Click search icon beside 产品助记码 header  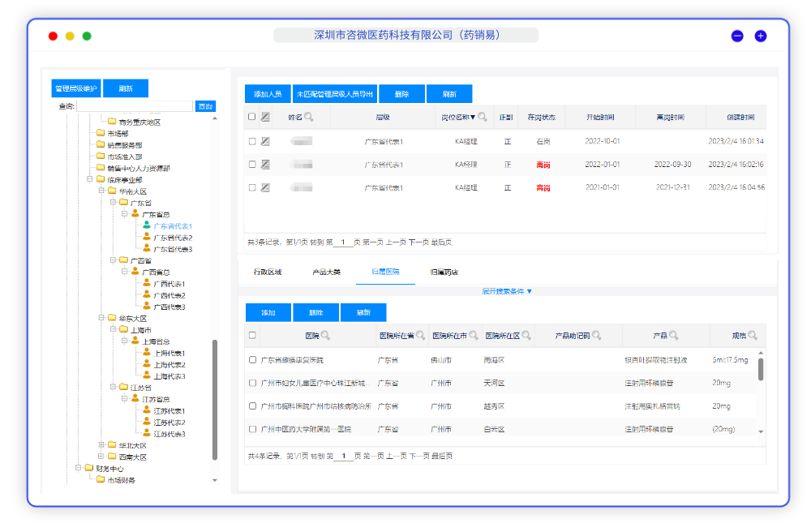[x=596, y=336]
